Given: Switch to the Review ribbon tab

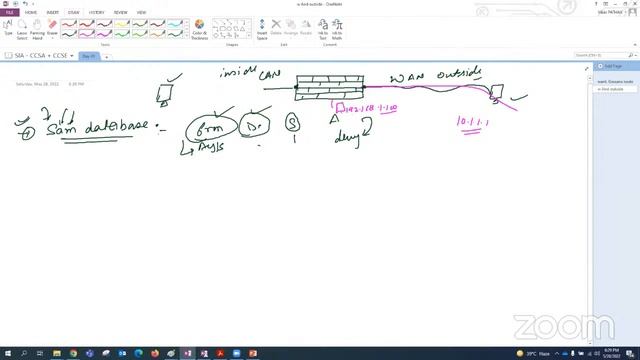Looking at the screenshot, I should tap(120, 13).
